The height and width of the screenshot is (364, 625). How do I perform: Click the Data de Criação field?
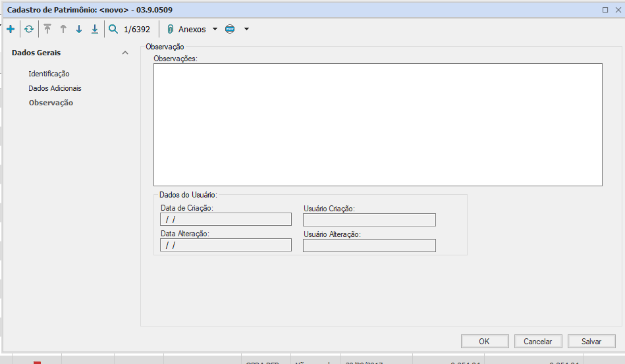pos(225,219)
